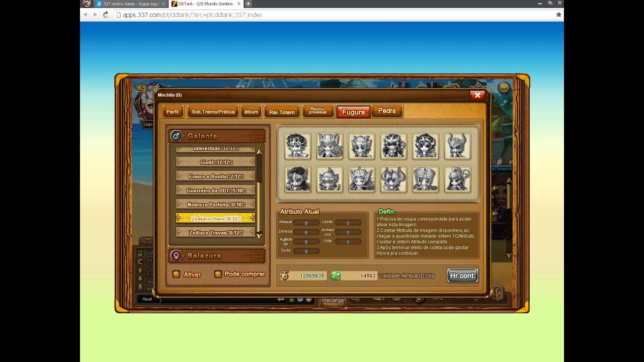Screen dimensions: 644x362
Task: Collapse the Galante category
Action: [x=216, y=136]
